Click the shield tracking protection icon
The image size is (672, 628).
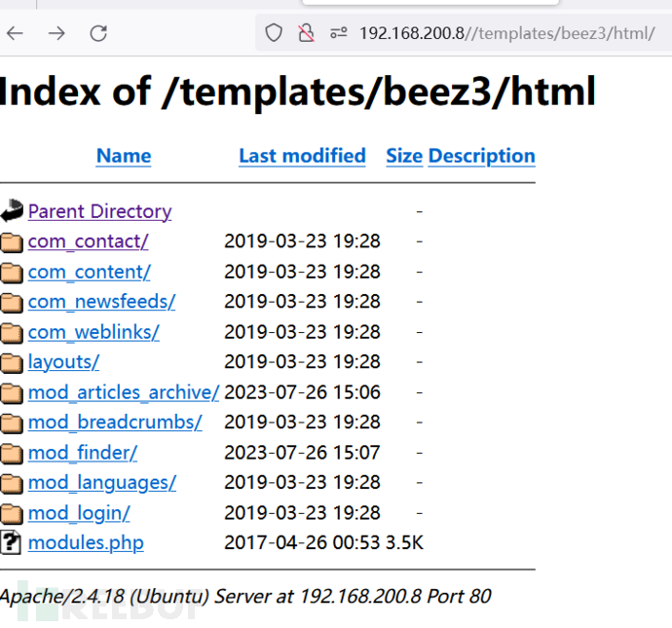tap(274, 33)
